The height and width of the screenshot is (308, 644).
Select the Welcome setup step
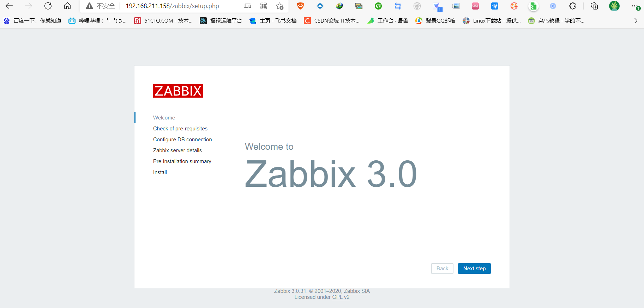164,118
